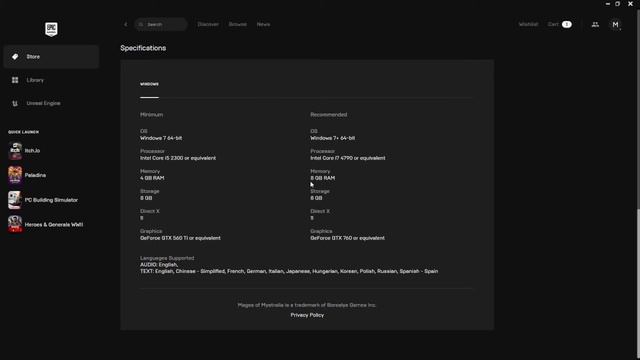Open the Discover tab

pos(208,24)
